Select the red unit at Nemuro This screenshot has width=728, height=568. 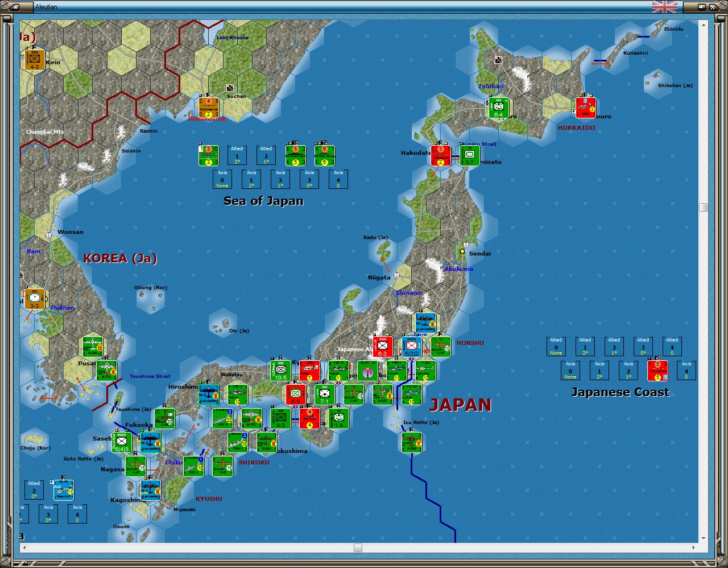coord(585,108)
